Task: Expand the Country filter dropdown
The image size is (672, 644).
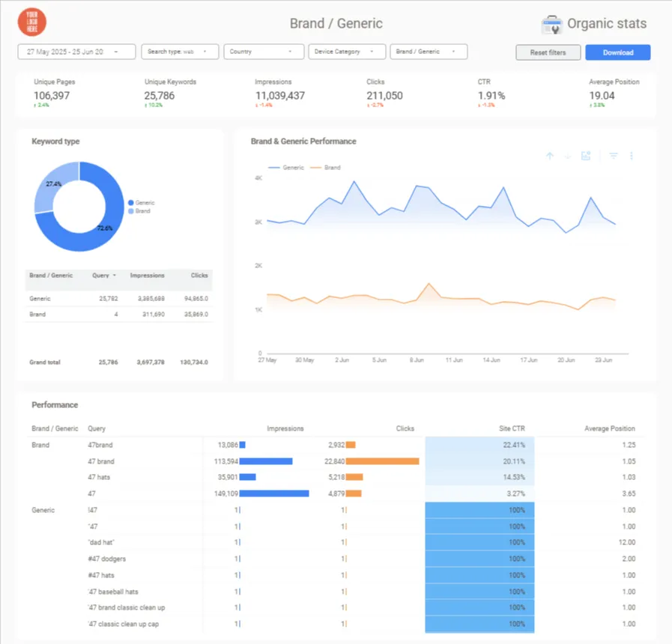Action: coord(264,52)
